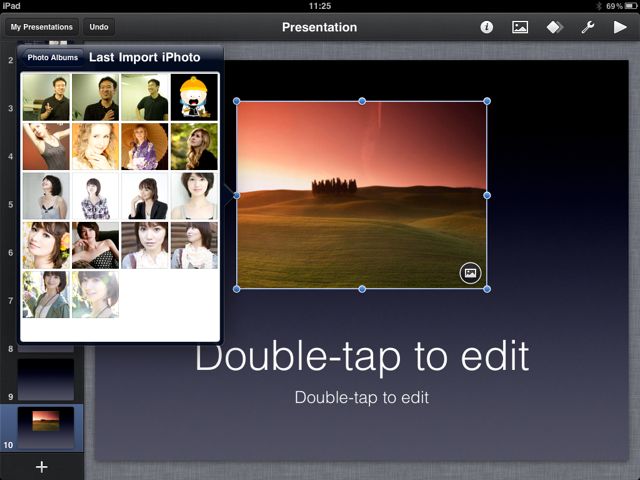This screenshot has height=480, width=640.
Task: Choose photo of woman with flower in hair
Action: (x=46, y=245)
